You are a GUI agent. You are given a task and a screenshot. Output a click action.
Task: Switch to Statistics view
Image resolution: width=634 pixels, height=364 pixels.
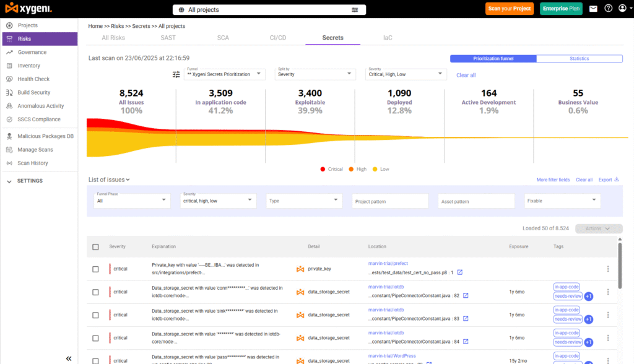[x=579, y=59]
